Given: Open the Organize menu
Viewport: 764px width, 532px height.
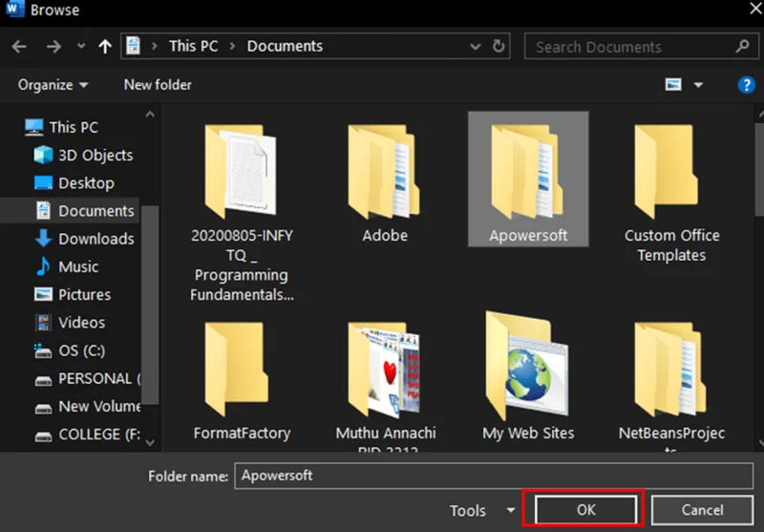Looking at the screenshot, I should 53,85.
